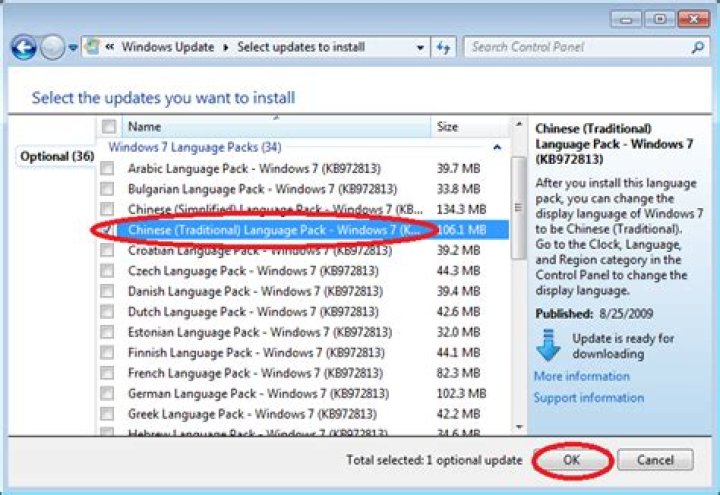Uncheck the Chinese (Traditional) Language Pack
Image resolution: width=720 pixels, height=495 pixels.
(x=107, y=229)
